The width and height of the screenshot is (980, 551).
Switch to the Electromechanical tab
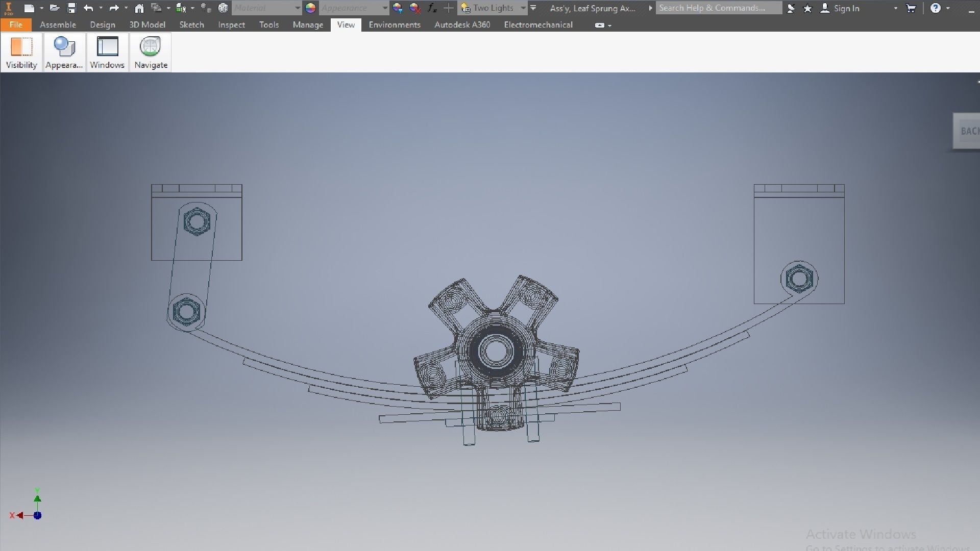pos(538,24)
